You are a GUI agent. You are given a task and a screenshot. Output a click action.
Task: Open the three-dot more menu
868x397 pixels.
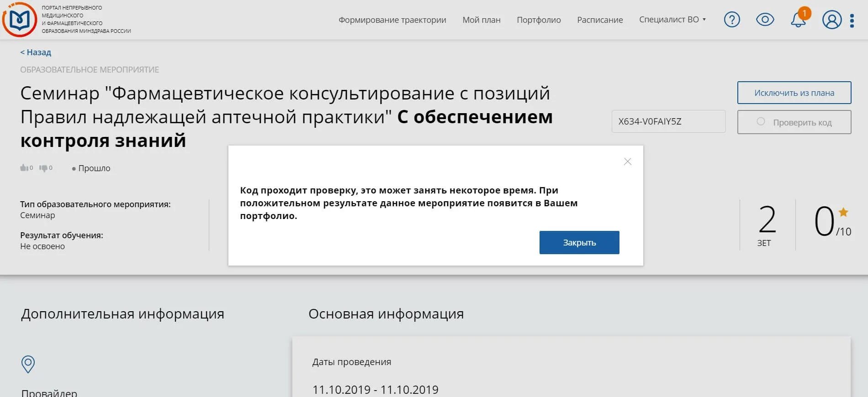(x=852, y=21)
